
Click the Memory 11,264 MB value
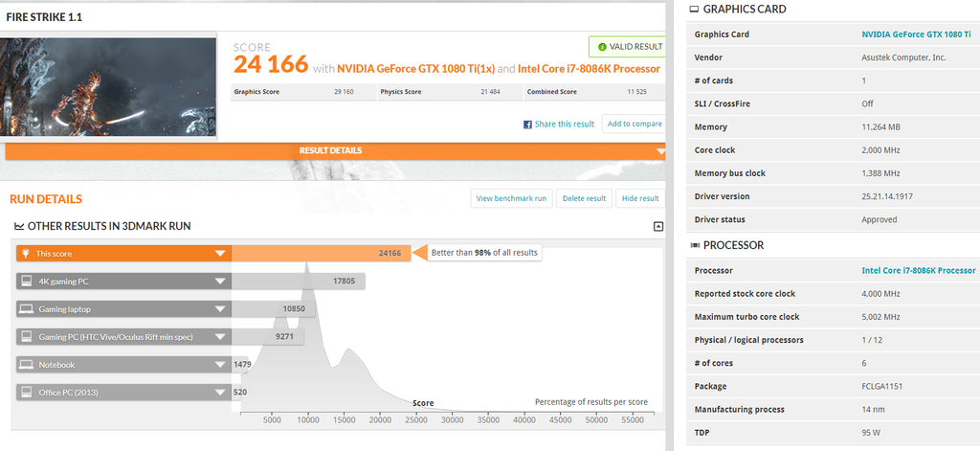click(880, 127)
